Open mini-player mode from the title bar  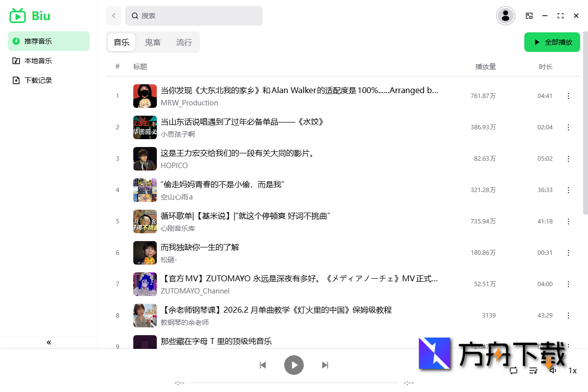pyautogui.click(x=529, y=15)
